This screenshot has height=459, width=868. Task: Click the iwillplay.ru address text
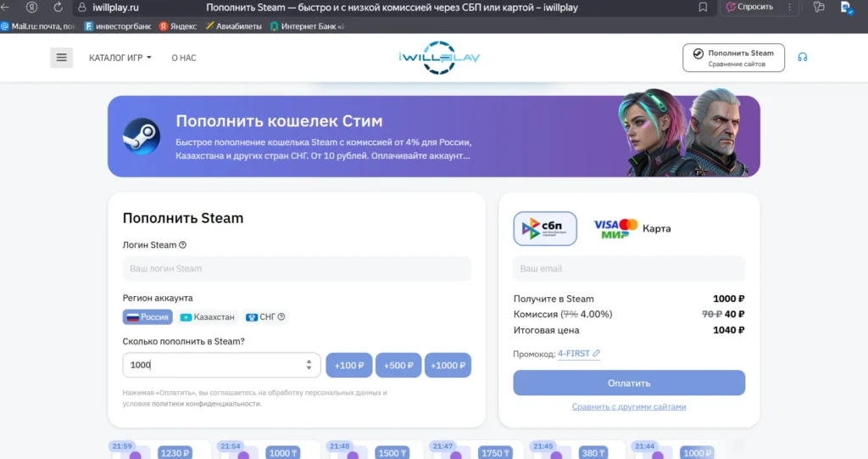tap(115, 8)
